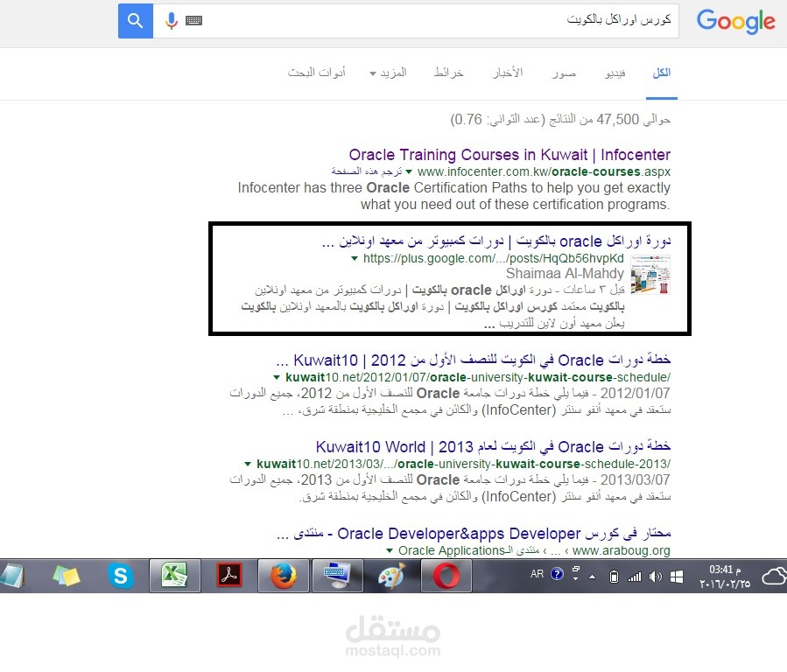Click ترجم هذه الصفحة translate link
This screenshot has width=787, height=672.
(x=367, y=171)
